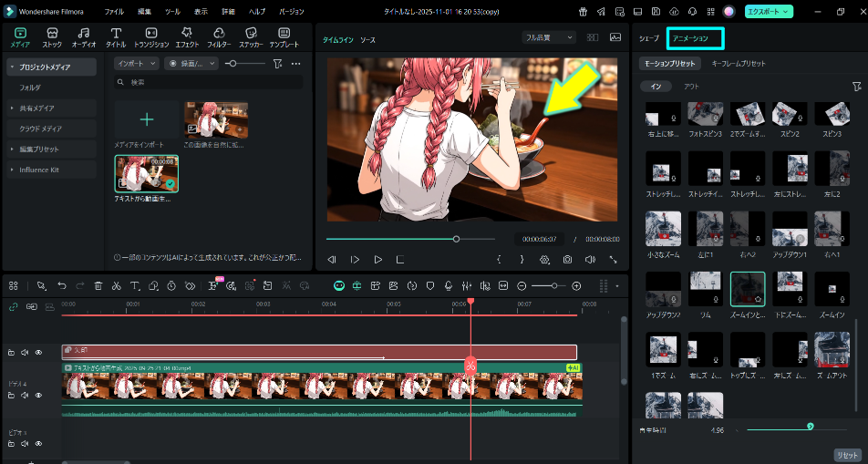Open the トランジション (Transitions) library
This screenshot has height=464, width=868.
click(x=151, y=37)
